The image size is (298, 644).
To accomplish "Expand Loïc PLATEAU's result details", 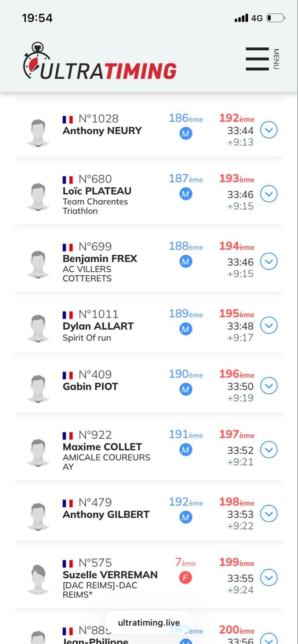I will (x=269, y=194).
